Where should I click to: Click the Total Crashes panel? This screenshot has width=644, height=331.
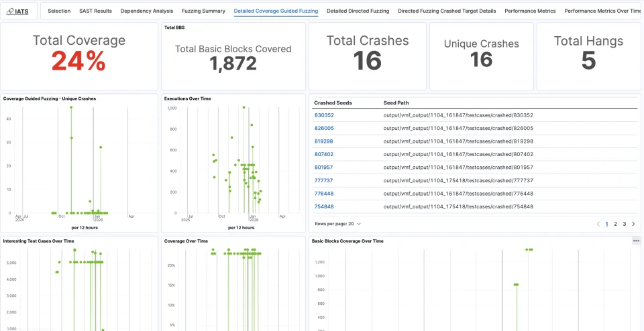[x=368, y=56]
